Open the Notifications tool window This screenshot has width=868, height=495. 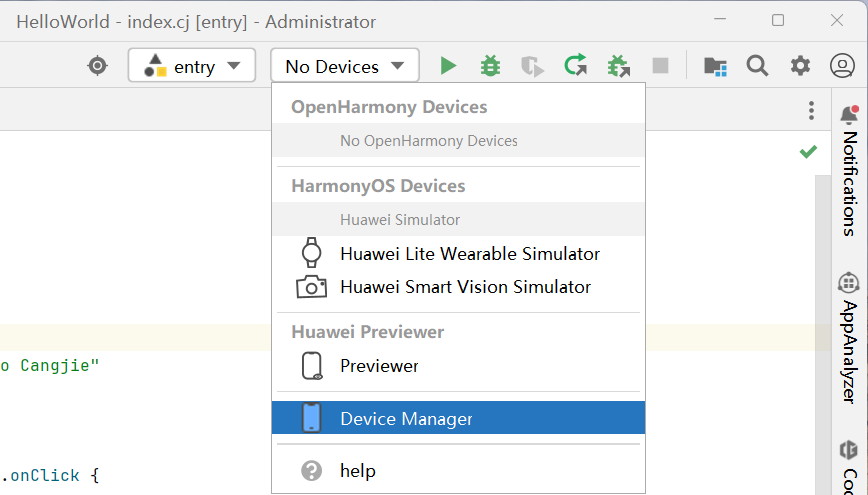point(849,171)
